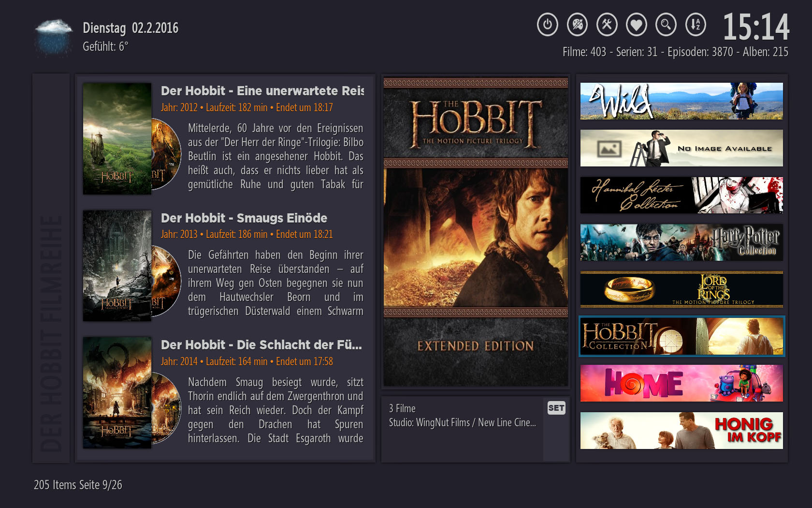Open title Der Hobbit - Smaugs Einöde
The width and height of the screenshot is (812, 508).
(x=244, y=218)
